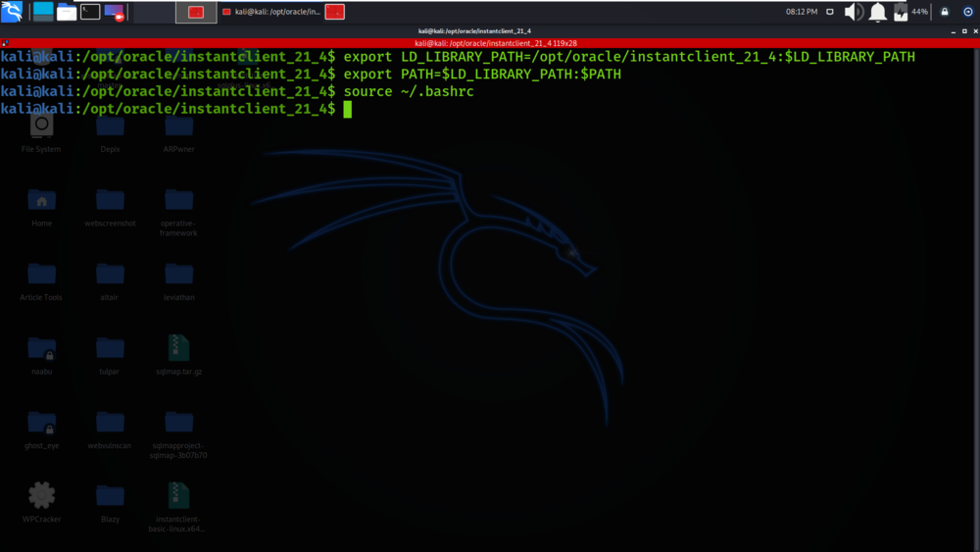Click the 08:12 PM panel clock

click(x=802, y=11)
